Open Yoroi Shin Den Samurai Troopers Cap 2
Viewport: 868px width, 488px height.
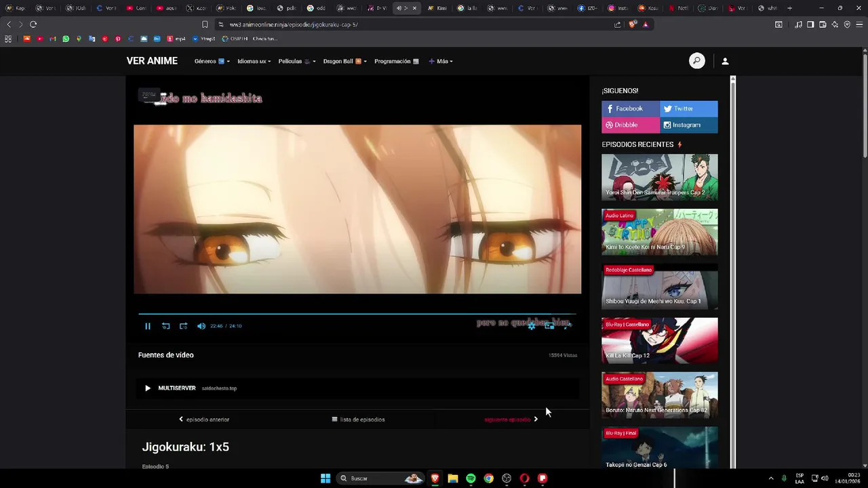tap(660, 177)
